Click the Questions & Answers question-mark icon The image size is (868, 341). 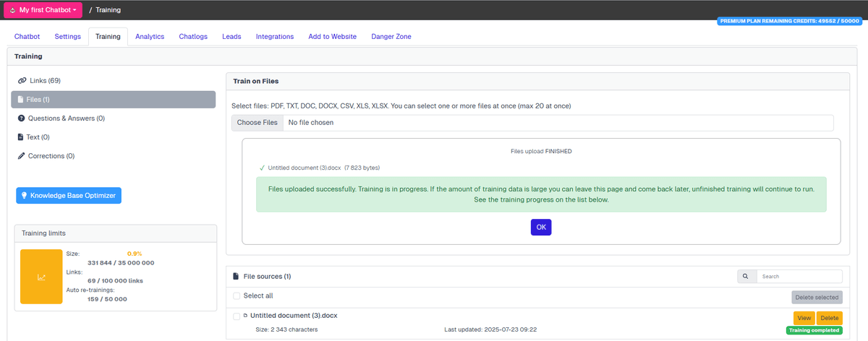tap(22, 118)
